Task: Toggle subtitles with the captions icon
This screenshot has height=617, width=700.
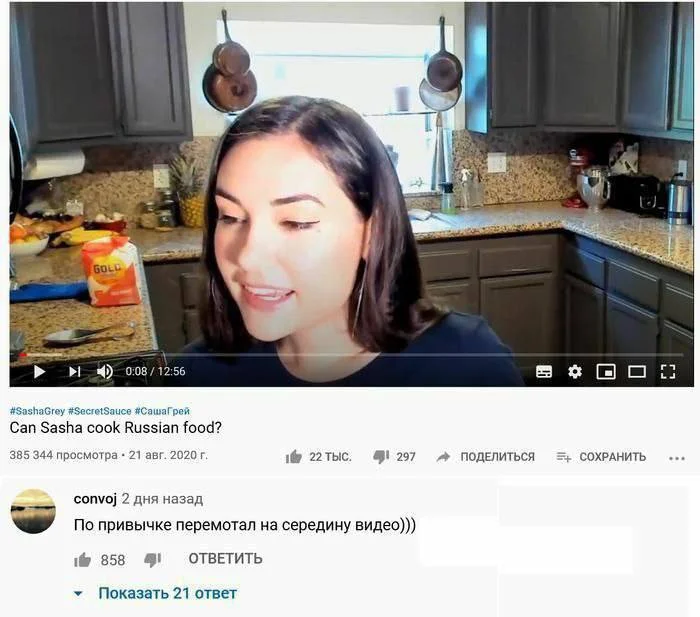Action: [x=544, y=371]
